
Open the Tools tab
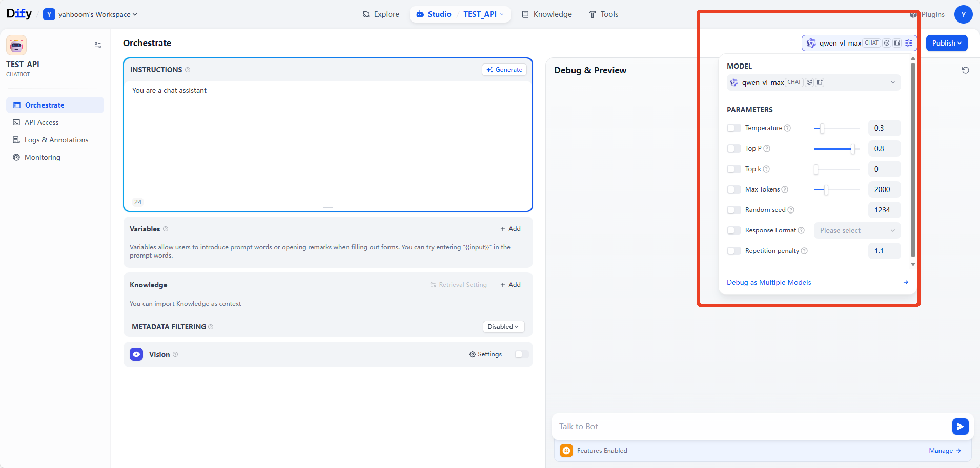click(x=603, y=14)
